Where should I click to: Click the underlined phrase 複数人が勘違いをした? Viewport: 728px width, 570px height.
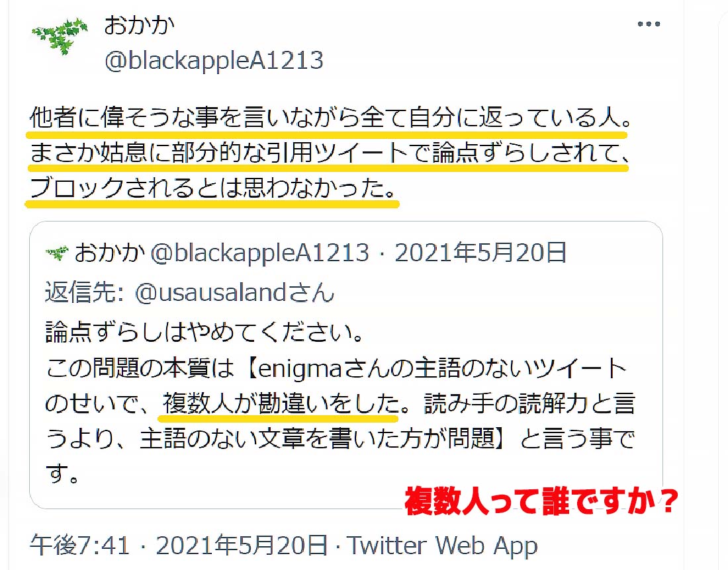point(281,403)
